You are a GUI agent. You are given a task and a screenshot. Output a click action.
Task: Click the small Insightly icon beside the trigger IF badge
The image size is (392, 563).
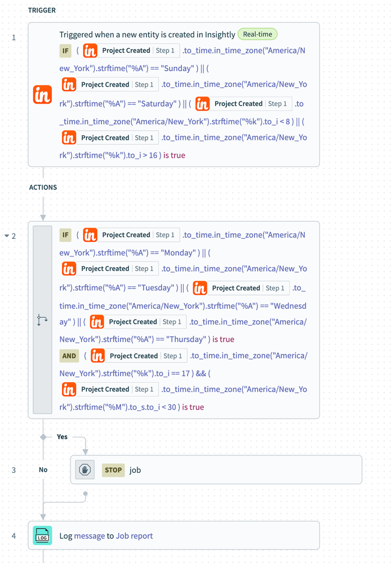pos(90,51)
